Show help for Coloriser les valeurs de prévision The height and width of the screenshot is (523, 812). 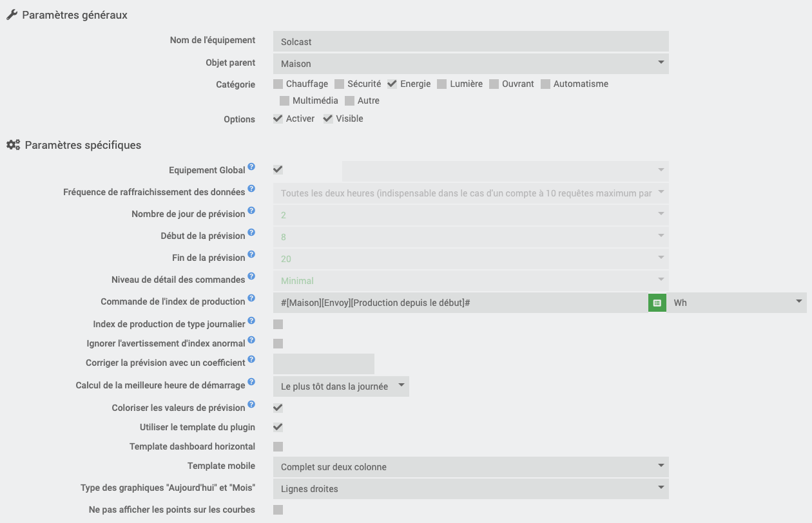coord(251,404)
